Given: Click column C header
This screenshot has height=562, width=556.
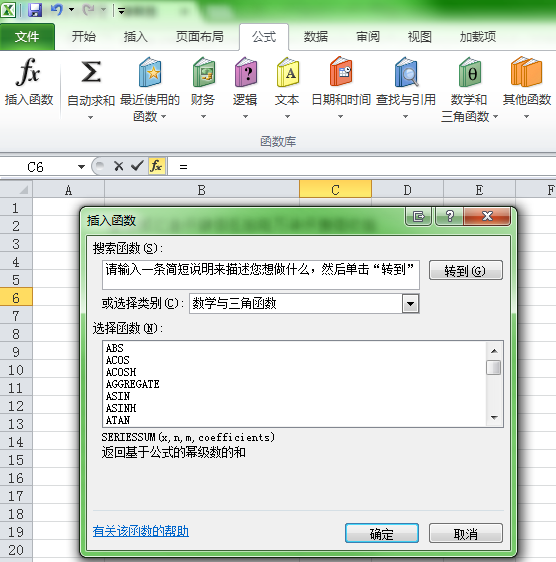Looking at the screenshot, I should [x=335, y=189].
